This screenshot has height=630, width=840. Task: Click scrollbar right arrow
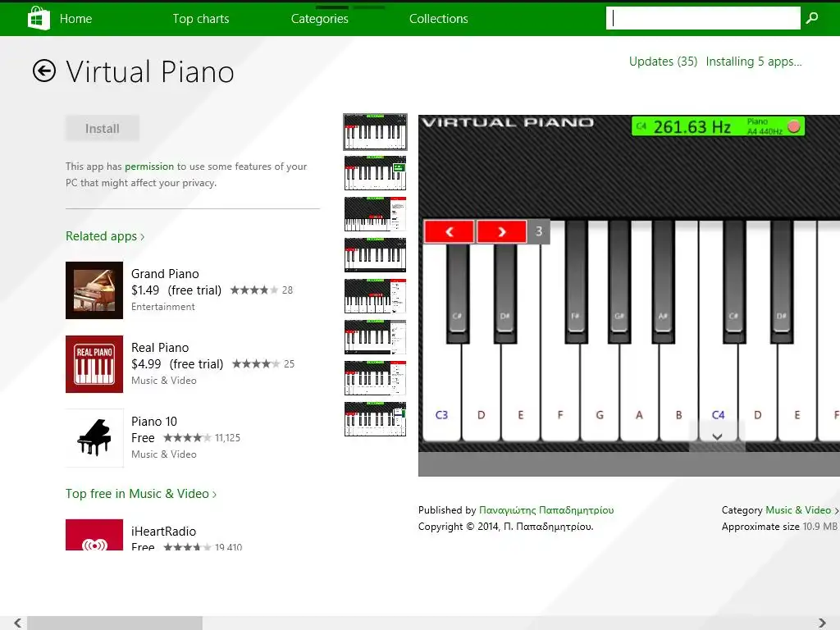822,623
